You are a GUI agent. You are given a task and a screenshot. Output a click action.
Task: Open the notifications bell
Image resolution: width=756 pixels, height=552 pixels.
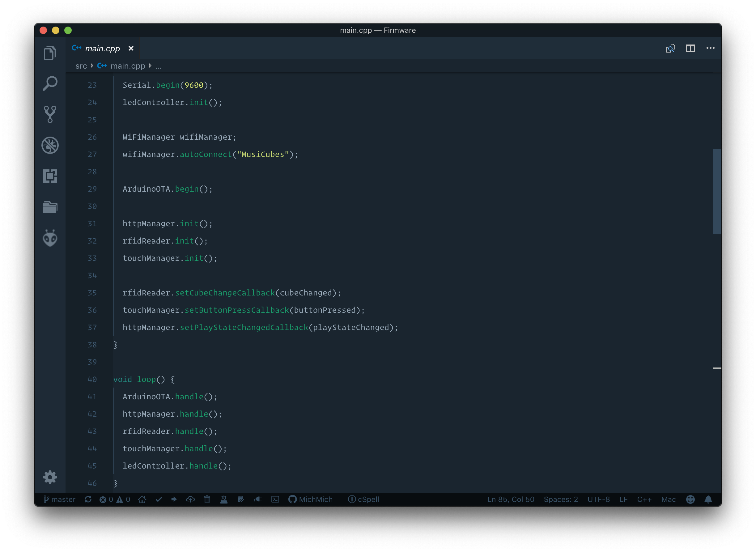[708, 499]
